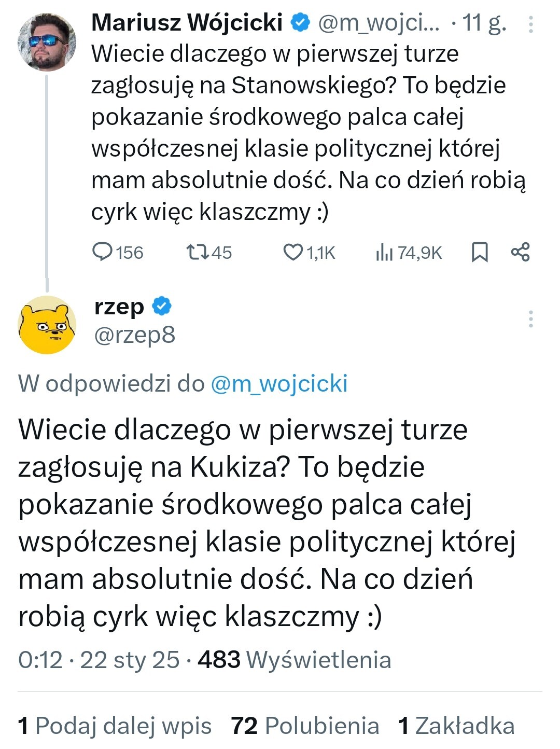
Task: Show the 72 Polubienia likes list
Action: [305, 726]
